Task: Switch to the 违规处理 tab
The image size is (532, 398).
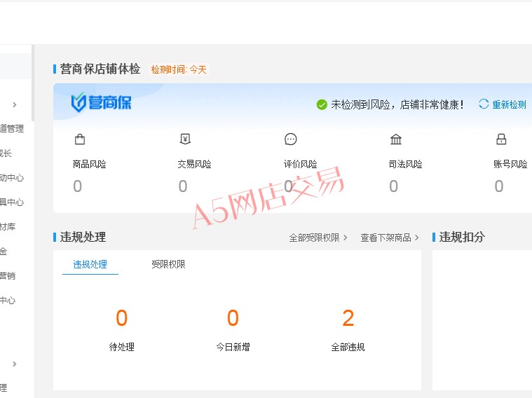Action: pos(90,264)
